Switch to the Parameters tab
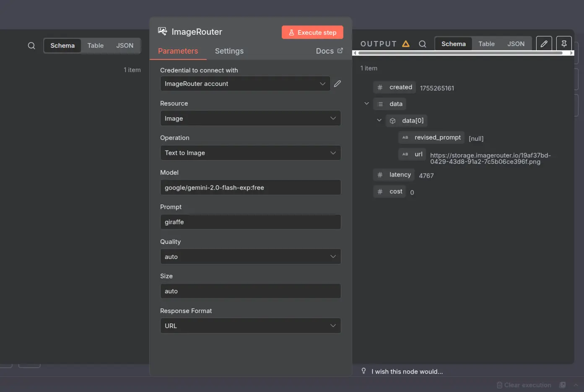The image size is (584, 392). tap(178, 51)
